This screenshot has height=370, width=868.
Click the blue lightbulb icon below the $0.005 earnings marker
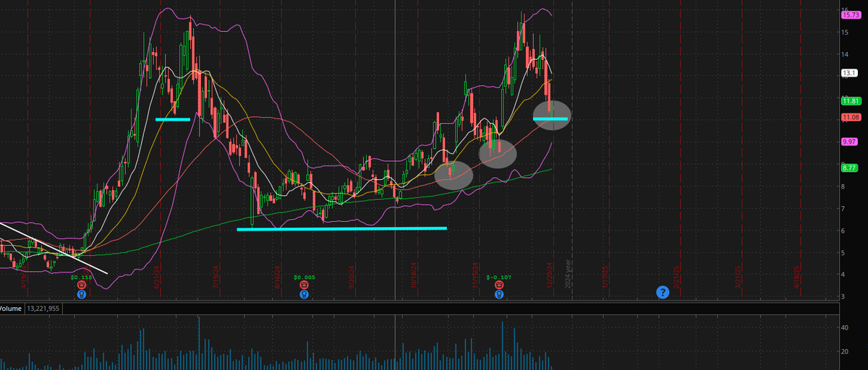coord(304,294)
